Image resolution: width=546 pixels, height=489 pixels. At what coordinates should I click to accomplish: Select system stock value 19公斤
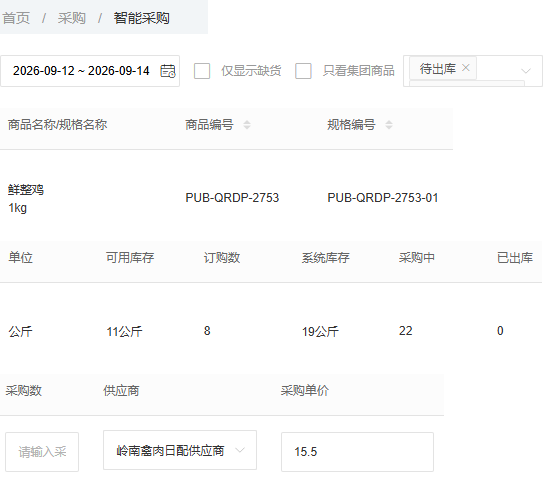[320, 331]
